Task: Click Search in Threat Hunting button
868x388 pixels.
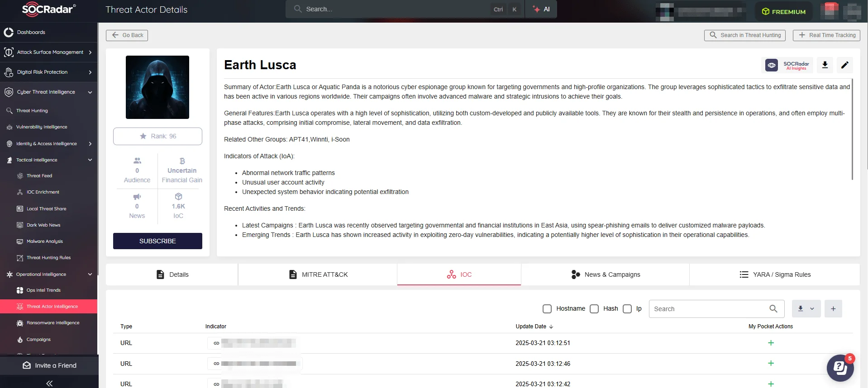Action: point(745,35)
